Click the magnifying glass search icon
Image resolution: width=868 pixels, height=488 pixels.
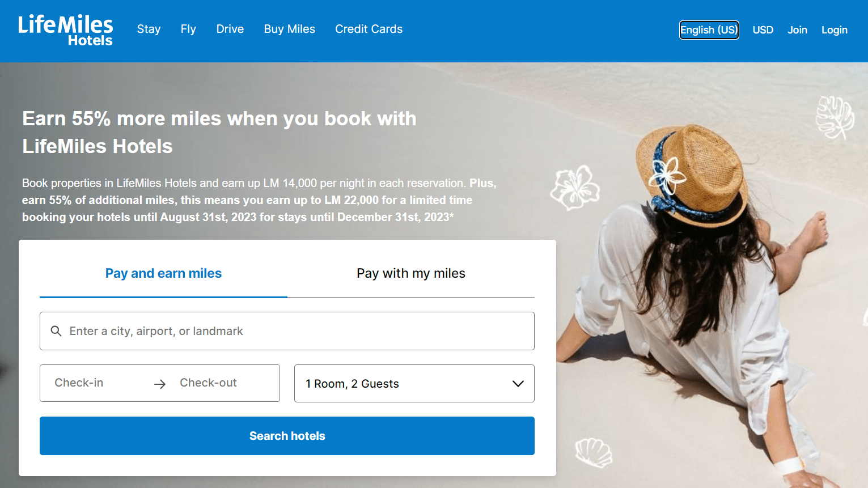click(x=56, y=331)
